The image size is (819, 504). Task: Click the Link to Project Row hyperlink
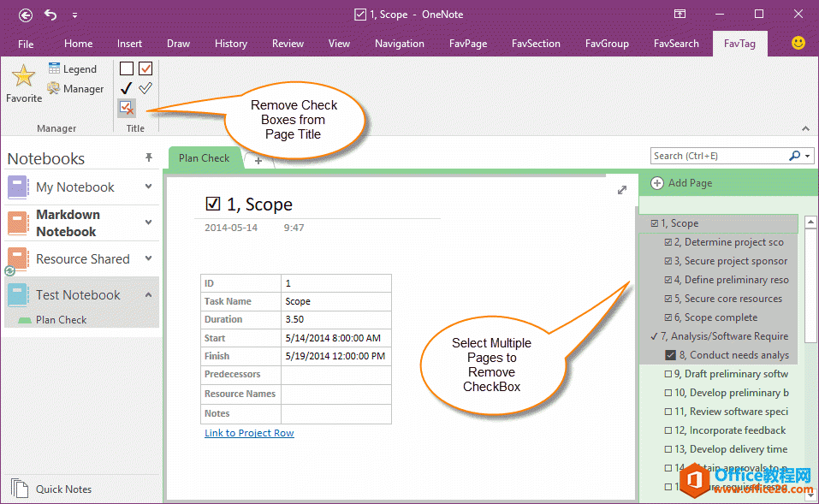(x=249, y=433)
